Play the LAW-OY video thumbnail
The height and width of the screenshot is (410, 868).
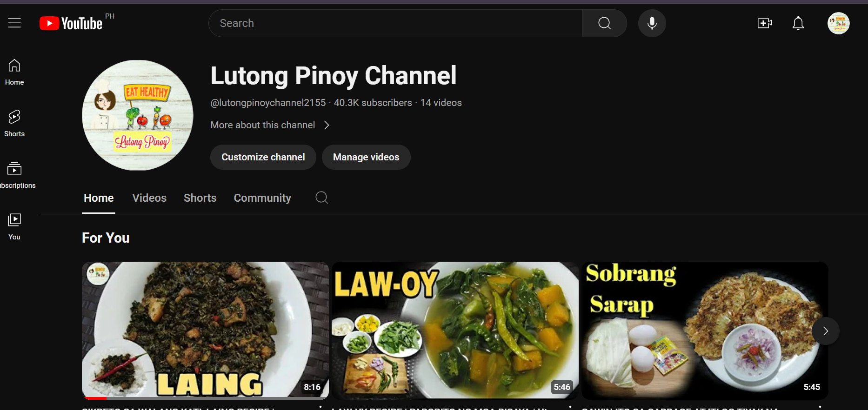tap(455, 331)
